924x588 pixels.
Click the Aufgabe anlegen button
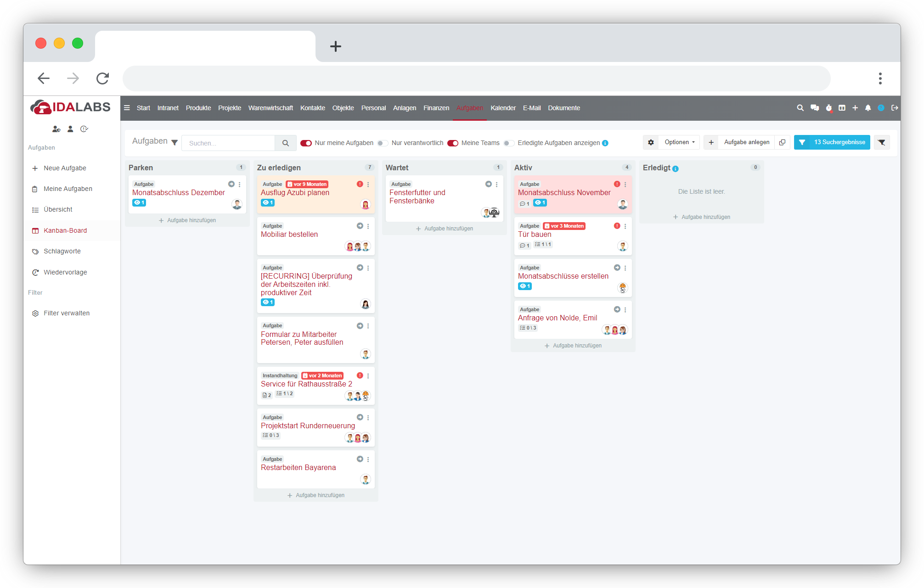(746, 142)
